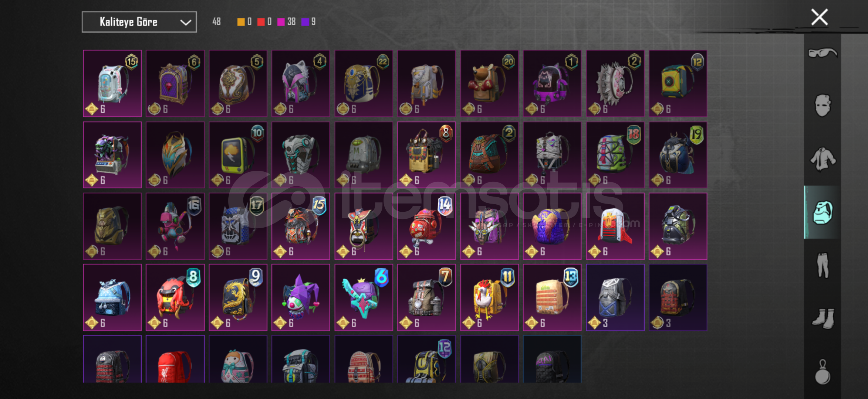Click the orange quality count swatch
The width and height of the screenshot is (868, 399).
click(x=241, y=22)
